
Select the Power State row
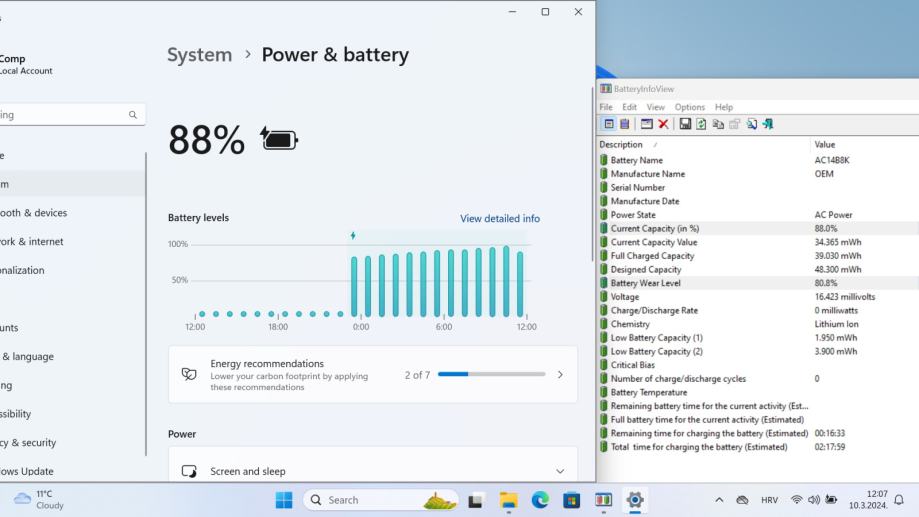[758, 215]
